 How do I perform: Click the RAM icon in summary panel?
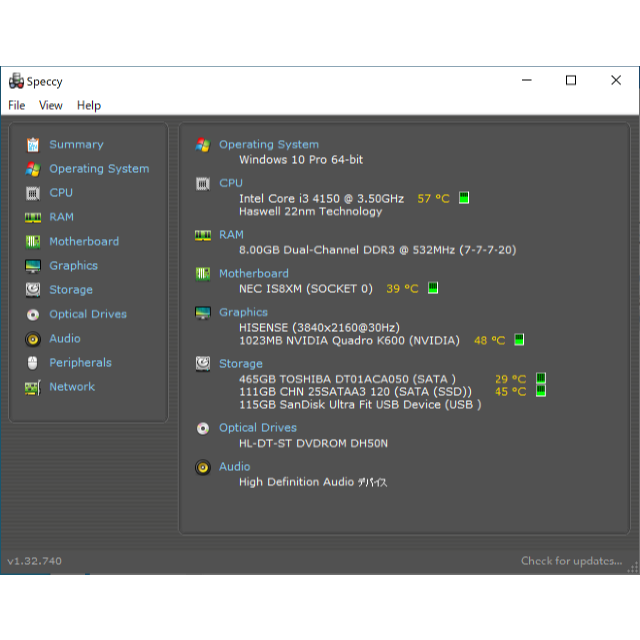click(x=203, y=235)
